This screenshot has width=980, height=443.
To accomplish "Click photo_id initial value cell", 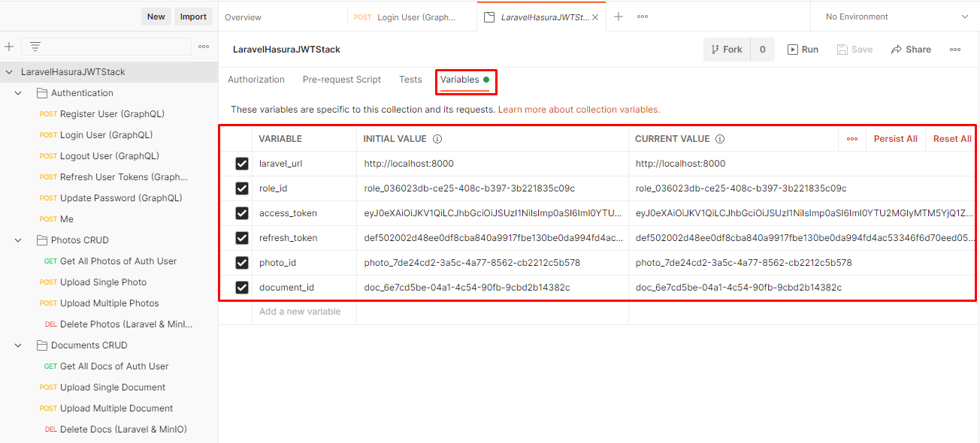I will tap(492, 263).
